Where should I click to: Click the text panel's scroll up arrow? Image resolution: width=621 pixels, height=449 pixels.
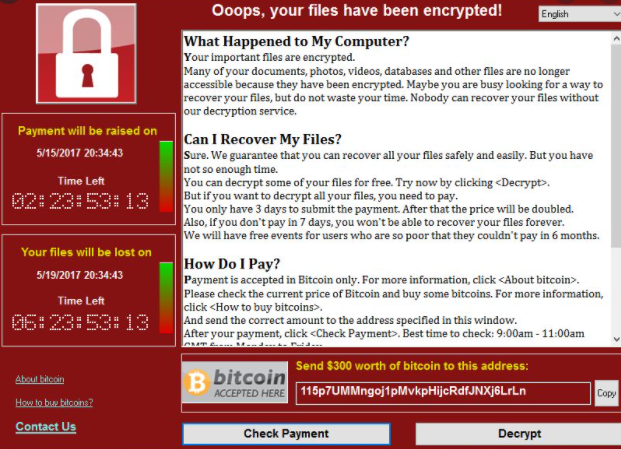point(614,37)
